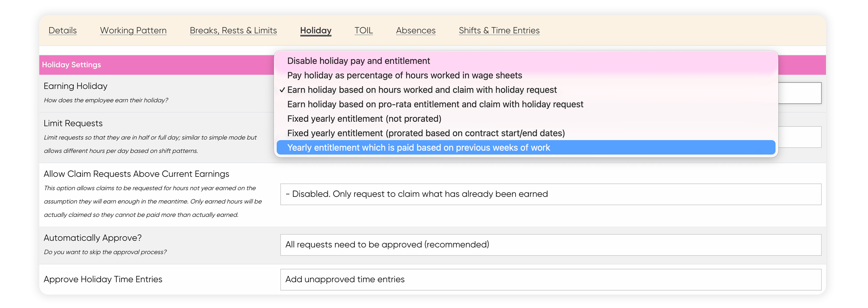This screenshot has width=868, height=308.
Task: Open the Breaks, Rests & Limits tab
Action: 233,30
